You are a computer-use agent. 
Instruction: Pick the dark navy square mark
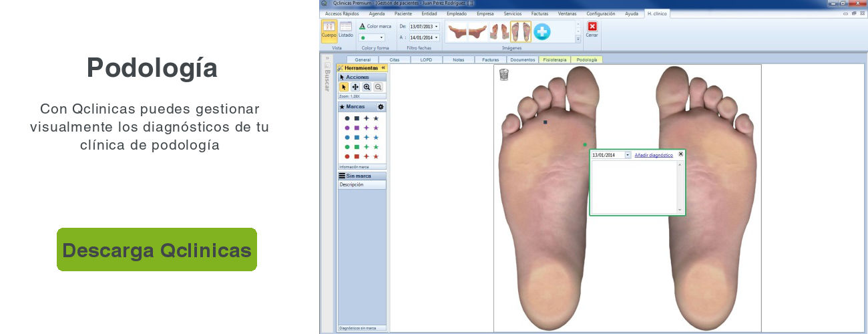point(357,118)
